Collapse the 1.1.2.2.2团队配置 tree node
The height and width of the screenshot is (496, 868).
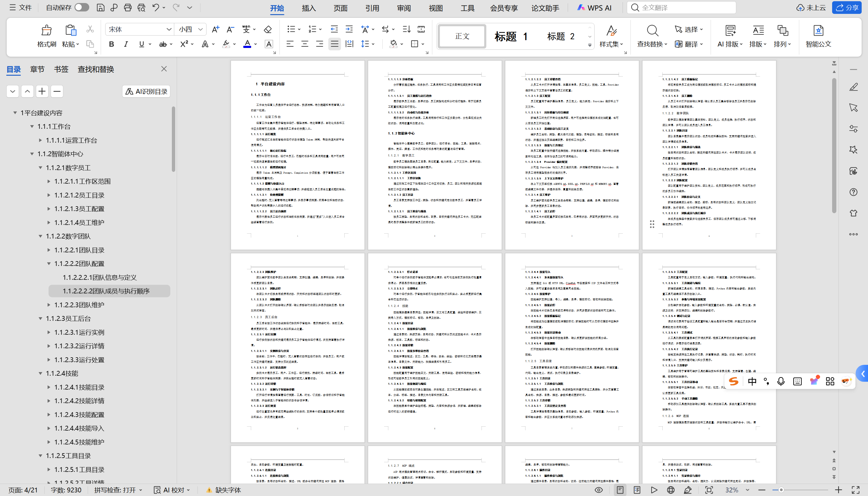tap(49, 264)
